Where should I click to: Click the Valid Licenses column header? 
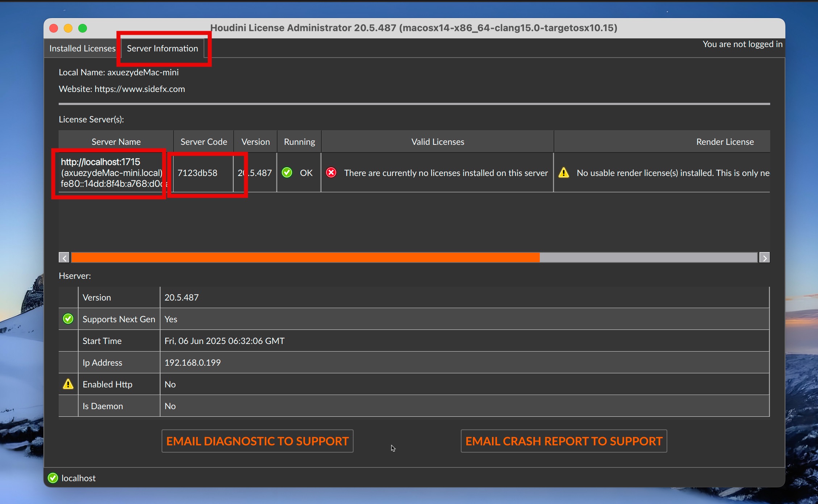437,142
